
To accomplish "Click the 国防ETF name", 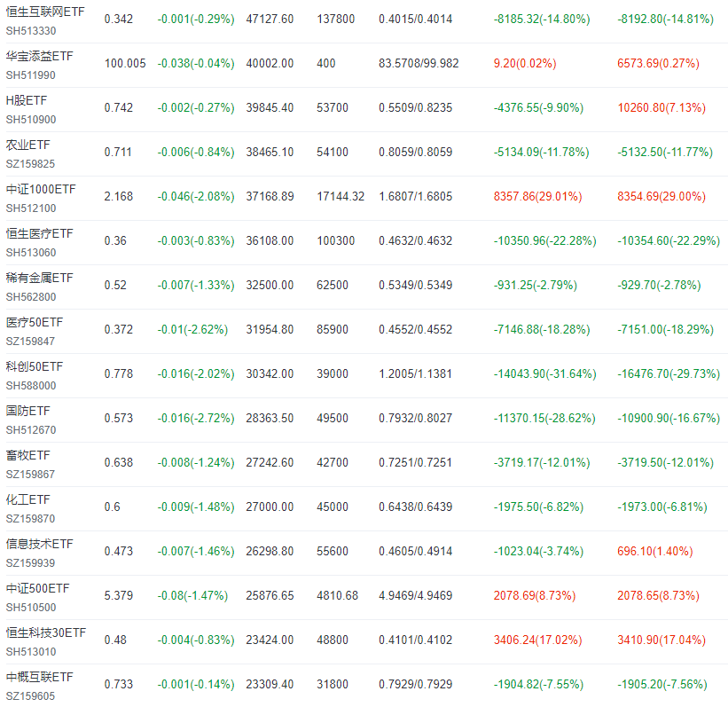I will pyautogui.click(x=27, y=411).
